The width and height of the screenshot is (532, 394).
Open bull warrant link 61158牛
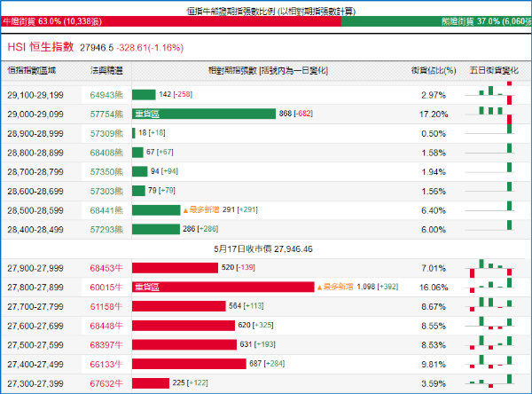pos(106,306)
